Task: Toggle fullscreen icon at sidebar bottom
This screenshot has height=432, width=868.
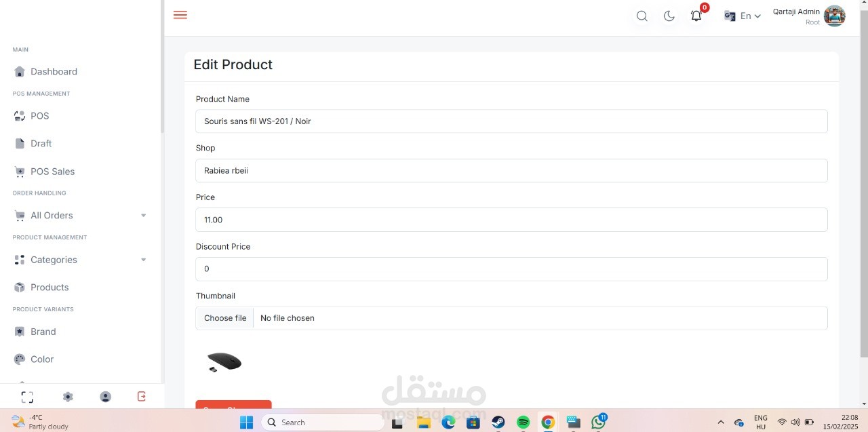Action: [27, 397]
